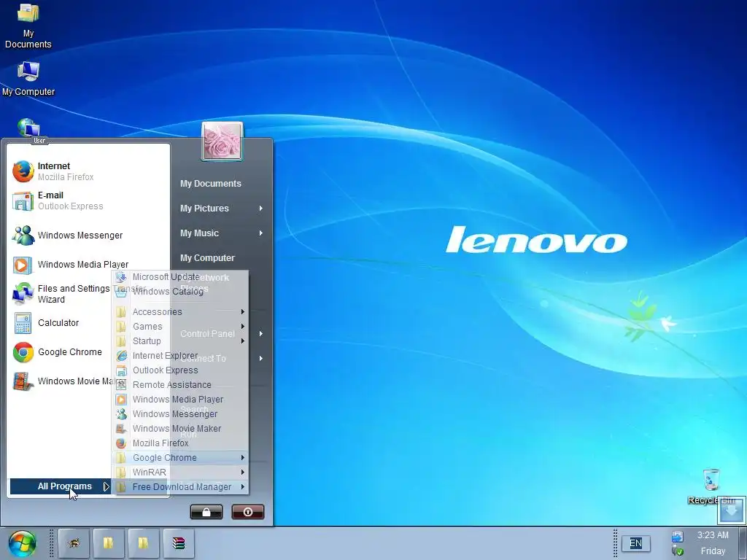Image resolution: width=747 pixels, height=560 pixels.
Task: Launch Mozilla Firefox from All Programs submenu
Action: coord(180,443)
